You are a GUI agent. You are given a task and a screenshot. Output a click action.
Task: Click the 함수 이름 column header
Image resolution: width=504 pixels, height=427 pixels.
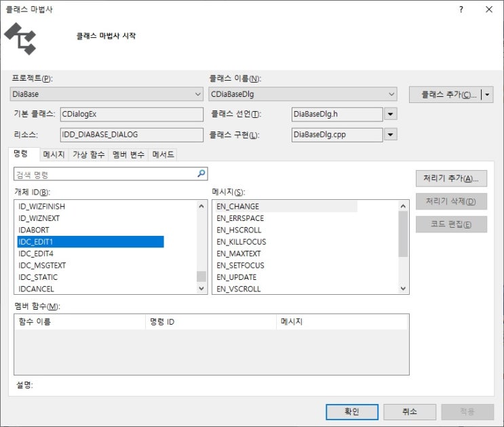[80, 322]
